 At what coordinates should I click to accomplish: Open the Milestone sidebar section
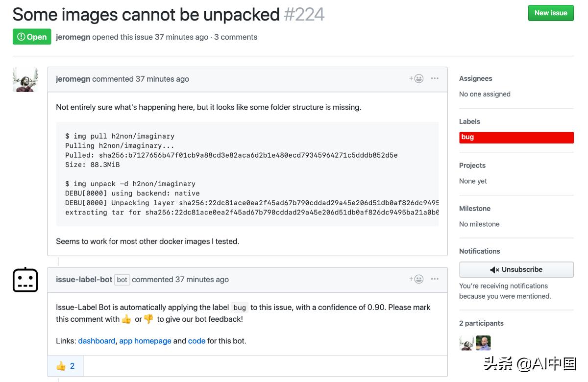click(474, 209)
